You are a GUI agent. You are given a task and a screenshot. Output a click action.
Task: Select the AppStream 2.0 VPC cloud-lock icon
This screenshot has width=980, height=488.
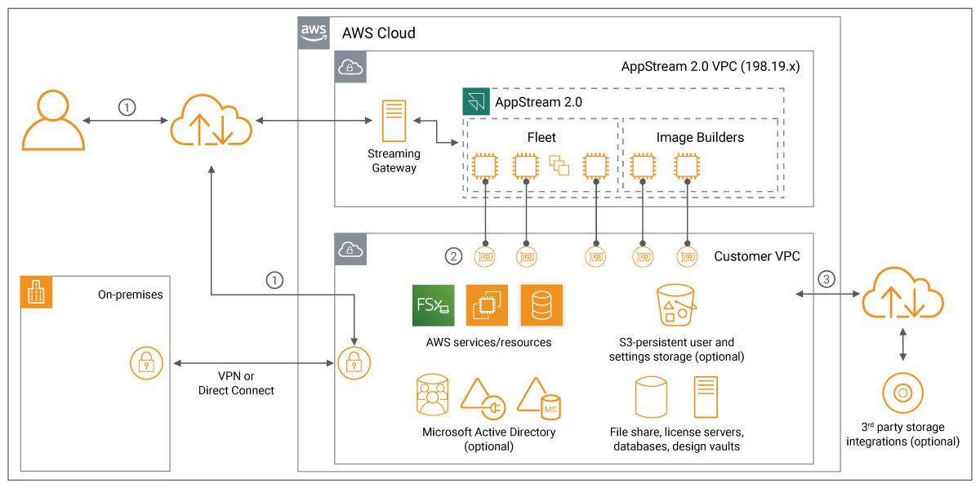[350, 66]
